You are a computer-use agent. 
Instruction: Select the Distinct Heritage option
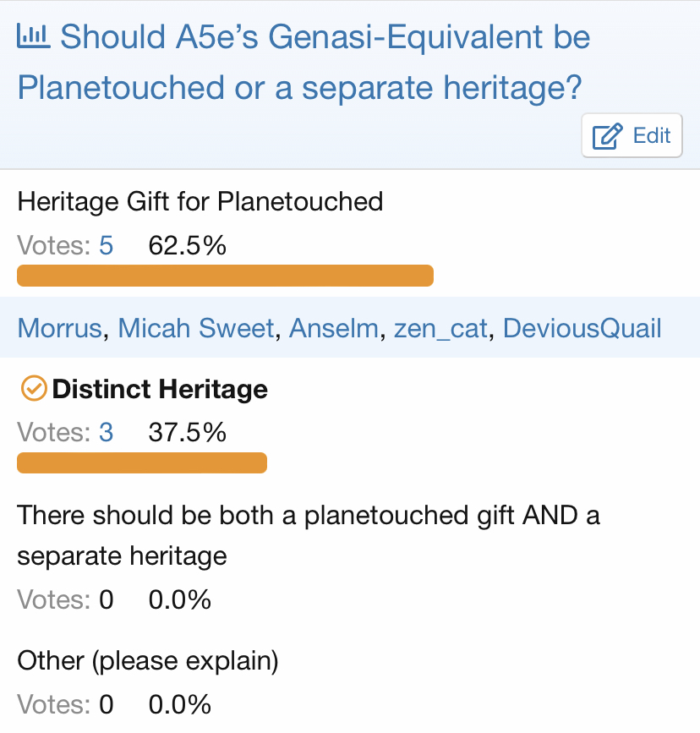160,389
